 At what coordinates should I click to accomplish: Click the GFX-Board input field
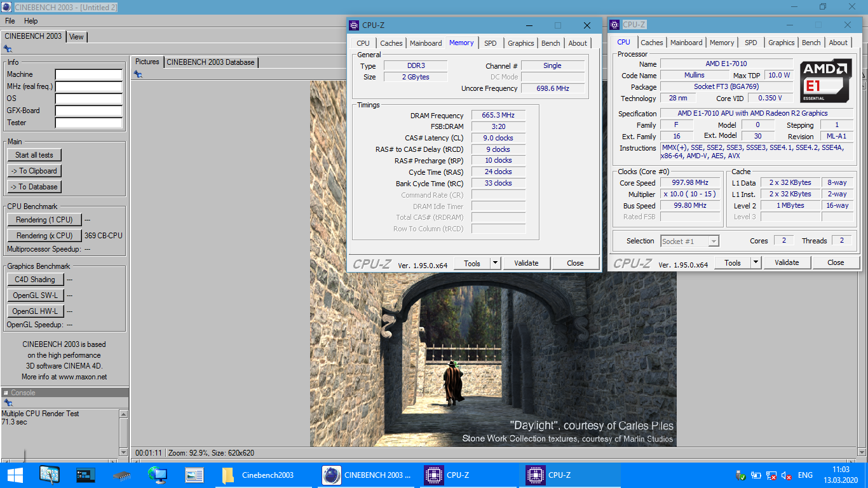[88, 111]
